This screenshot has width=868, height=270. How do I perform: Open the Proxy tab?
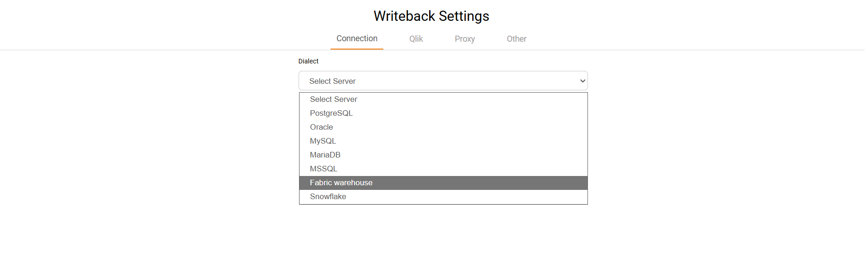[x=464, y=39]
